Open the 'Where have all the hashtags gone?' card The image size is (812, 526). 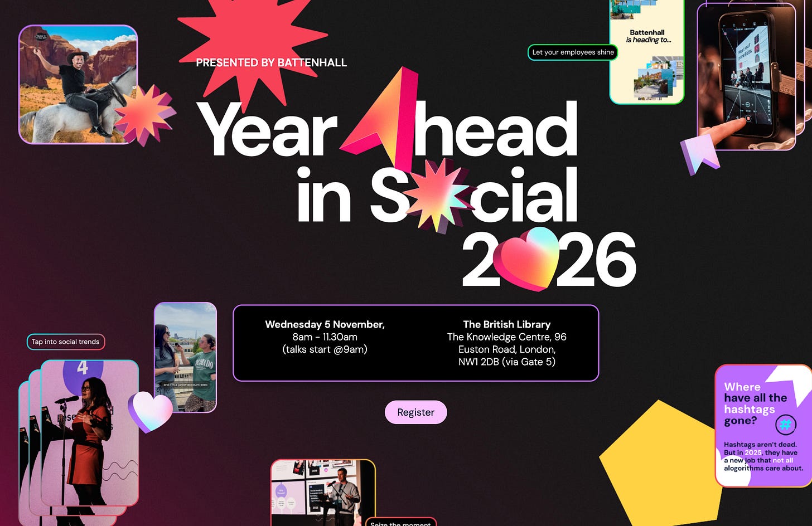tap(763, 426)
